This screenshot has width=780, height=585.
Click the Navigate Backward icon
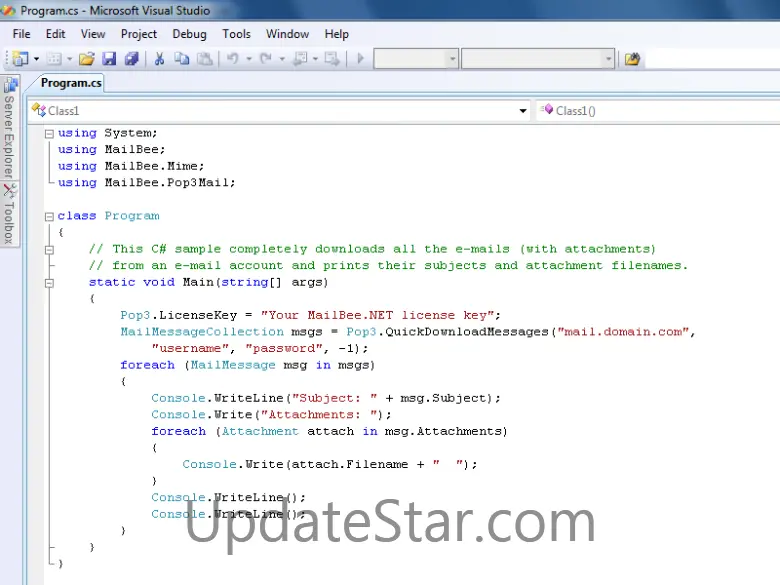point(300,59)
